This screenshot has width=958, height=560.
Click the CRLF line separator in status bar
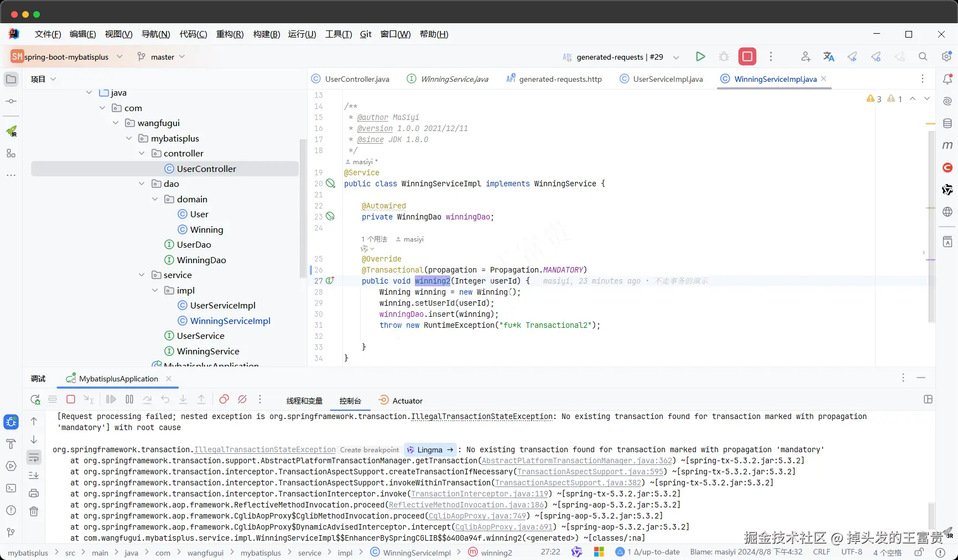(821, 552)
